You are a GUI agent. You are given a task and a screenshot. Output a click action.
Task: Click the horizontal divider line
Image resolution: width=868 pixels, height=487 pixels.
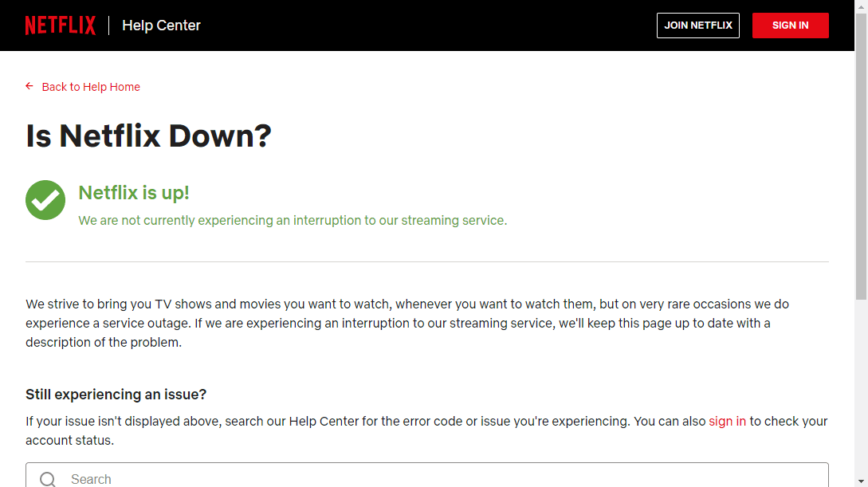(427, 259)
